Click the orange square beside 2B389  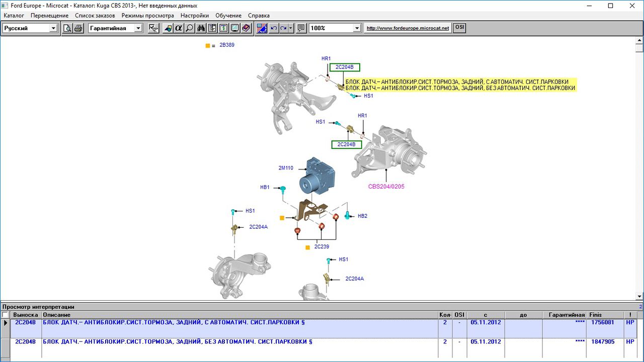(207, 46)
